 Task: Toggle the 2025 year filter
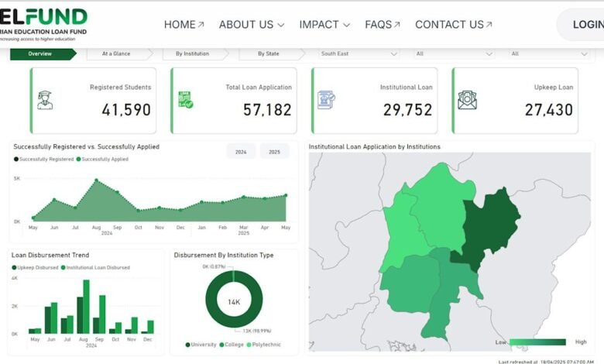point(274,152)
